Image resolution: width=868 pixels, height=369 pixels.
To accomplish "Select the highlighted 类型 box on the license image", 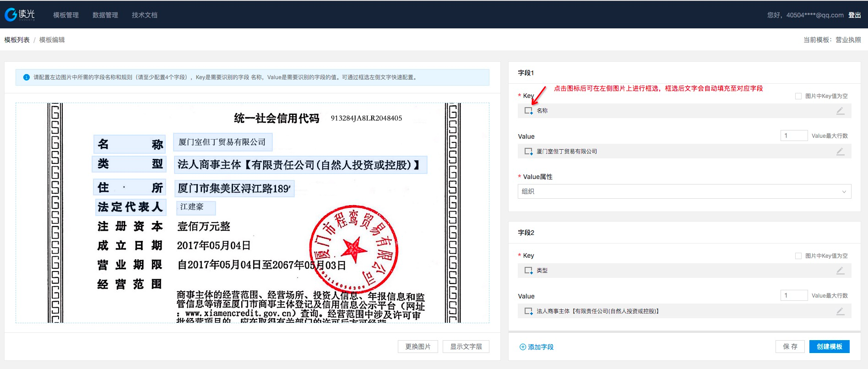I will [x=129, y=164].
